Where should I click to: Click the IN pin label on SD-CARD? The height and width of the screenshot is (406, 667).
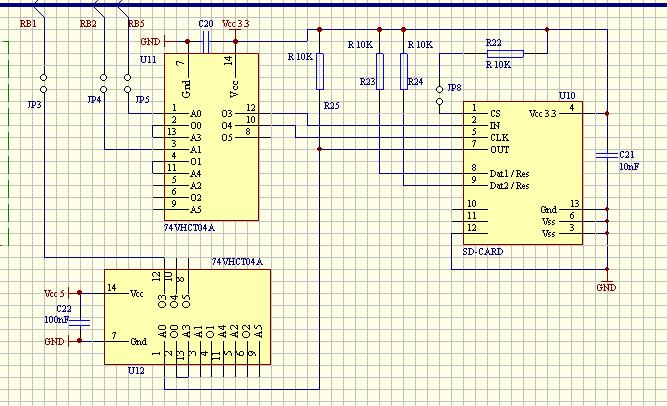coord(495,126)
